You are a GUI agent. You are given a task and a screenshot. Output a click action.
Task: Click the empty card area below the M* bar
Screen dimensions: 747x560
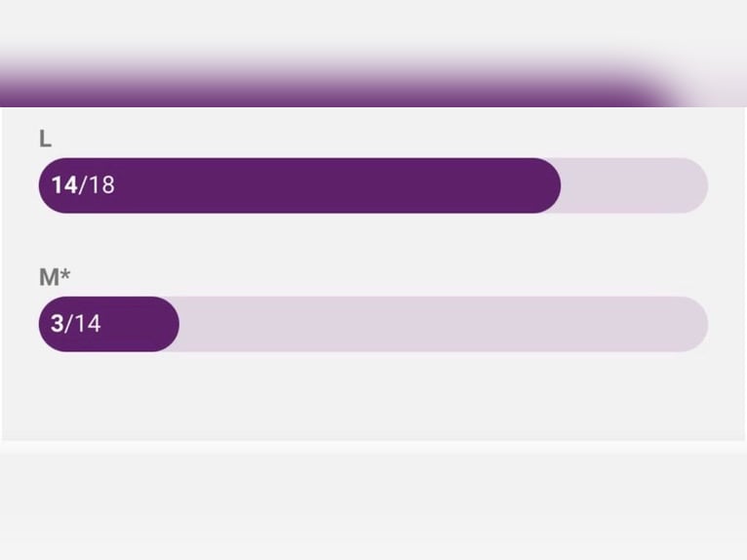tap(371, 400)
